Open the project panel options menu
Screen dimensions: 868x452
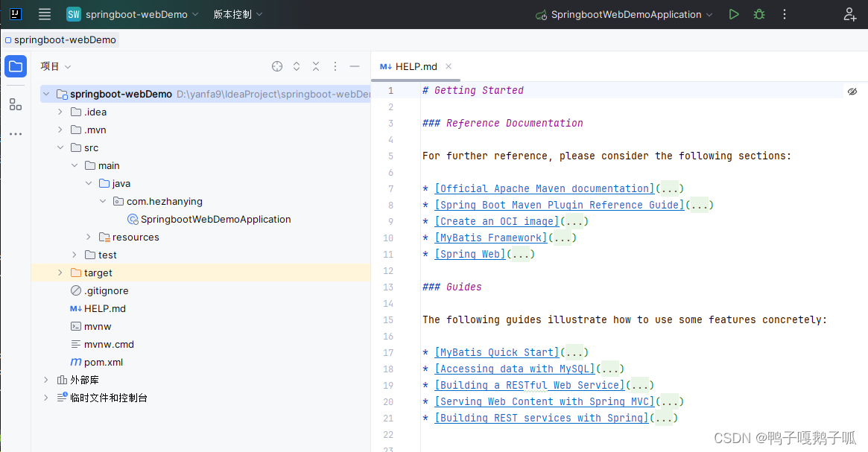coord(335,66)
